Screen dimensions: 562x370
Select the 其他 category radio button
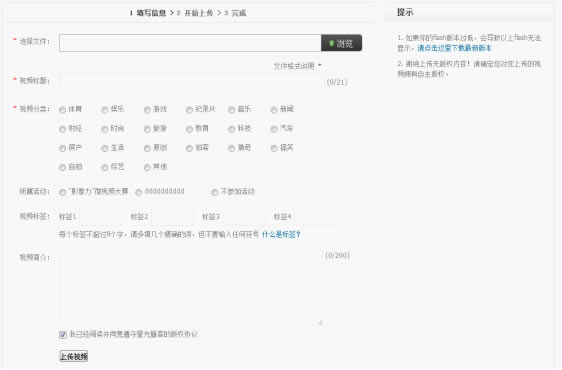pos(147,167)
